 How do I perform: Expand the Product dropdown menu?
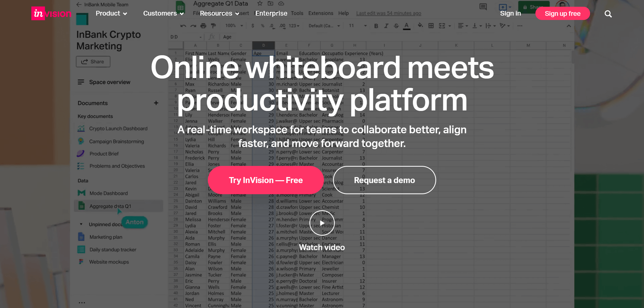click(111, 13)
